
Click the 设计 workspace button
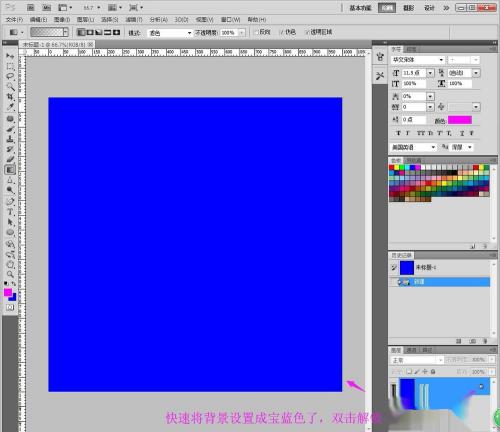pyautogui.click(x=429, y=8)
